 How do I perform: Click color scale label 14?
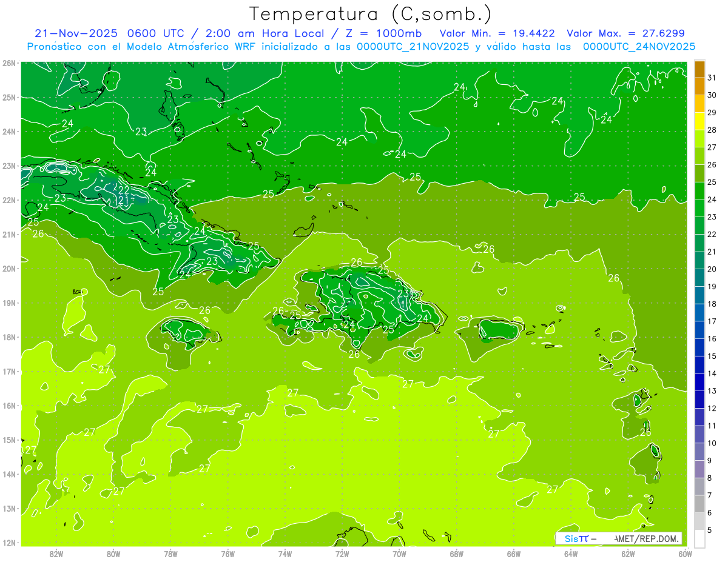[x=712, y=373]
